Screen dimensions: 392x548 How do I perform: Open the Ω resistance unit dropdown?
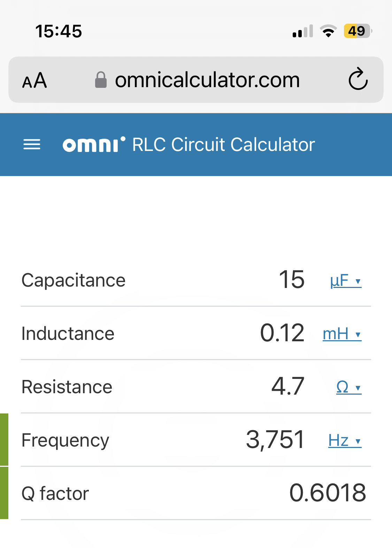point(349,387)
